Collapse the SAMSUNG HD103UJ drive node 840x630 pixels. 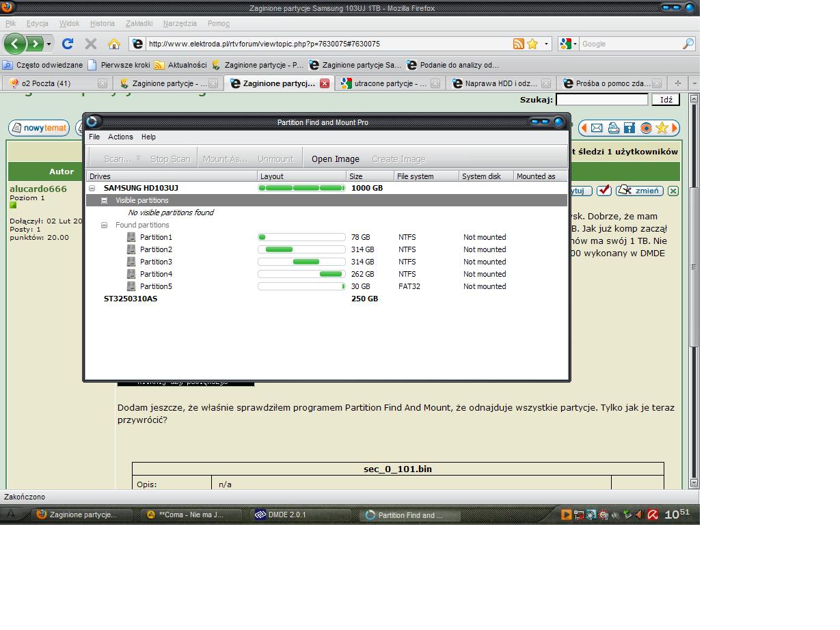[92, 188]
